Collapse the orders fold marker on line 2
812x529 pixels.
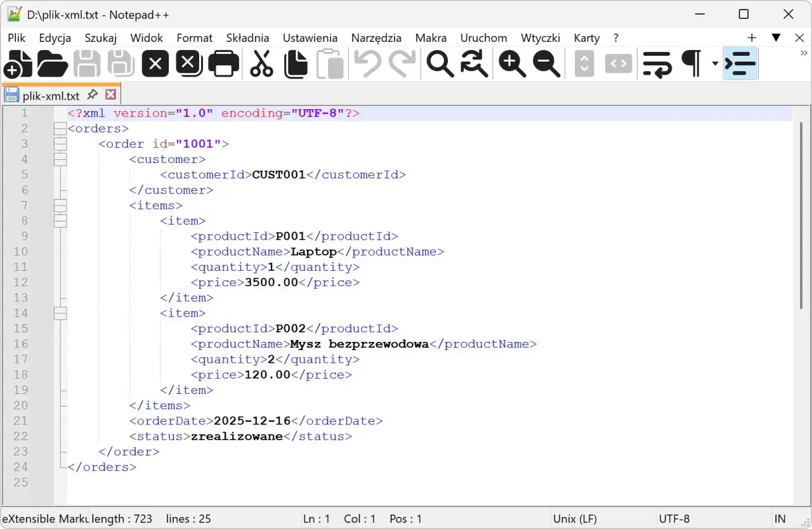coord(60,129)
